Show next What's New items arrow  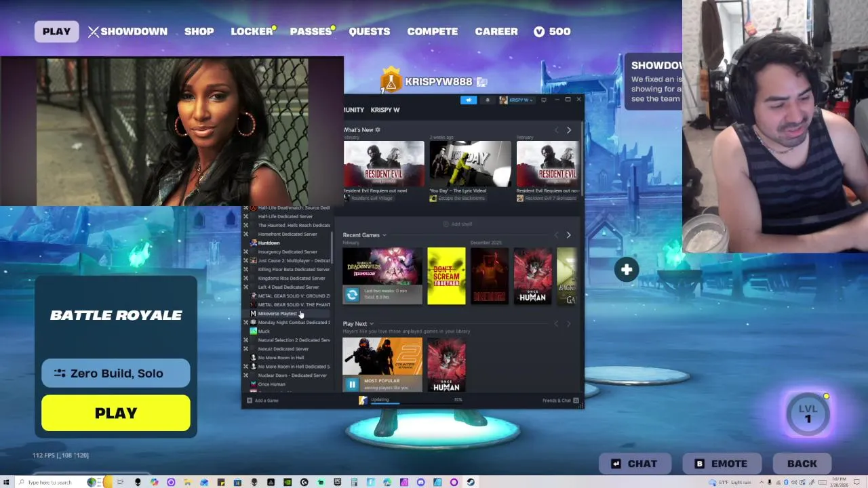tap(568, 130)
